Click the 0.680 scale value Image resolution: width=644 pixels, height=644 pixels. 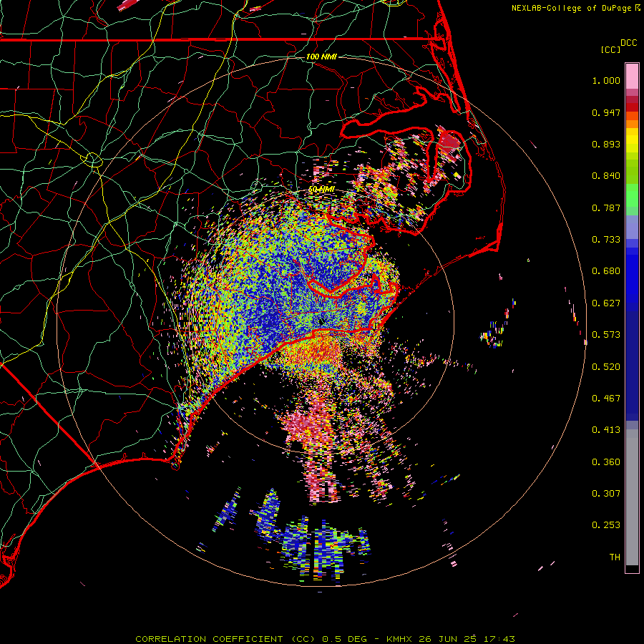[x=606, y=271]
